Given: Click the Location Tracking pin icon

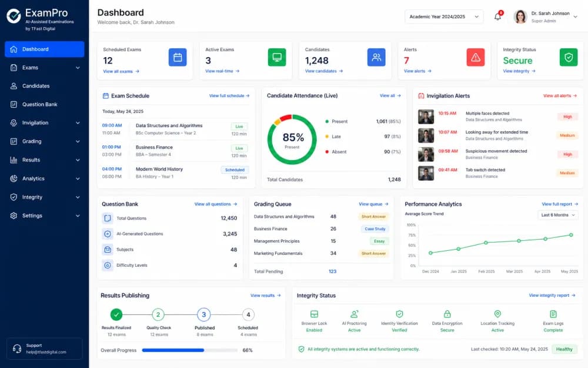Looking at the screenshot, I should 497,314.
